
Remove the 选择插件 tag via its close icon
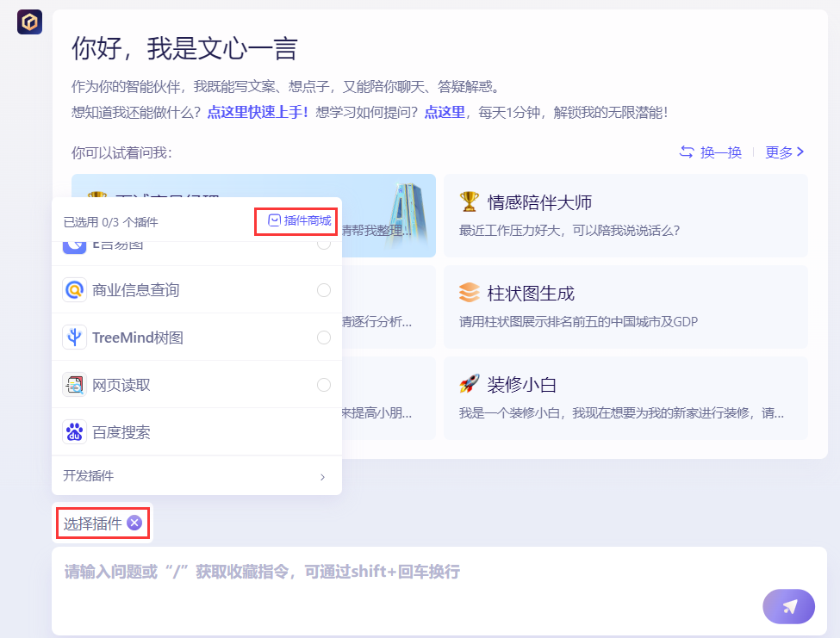point(134,523)
